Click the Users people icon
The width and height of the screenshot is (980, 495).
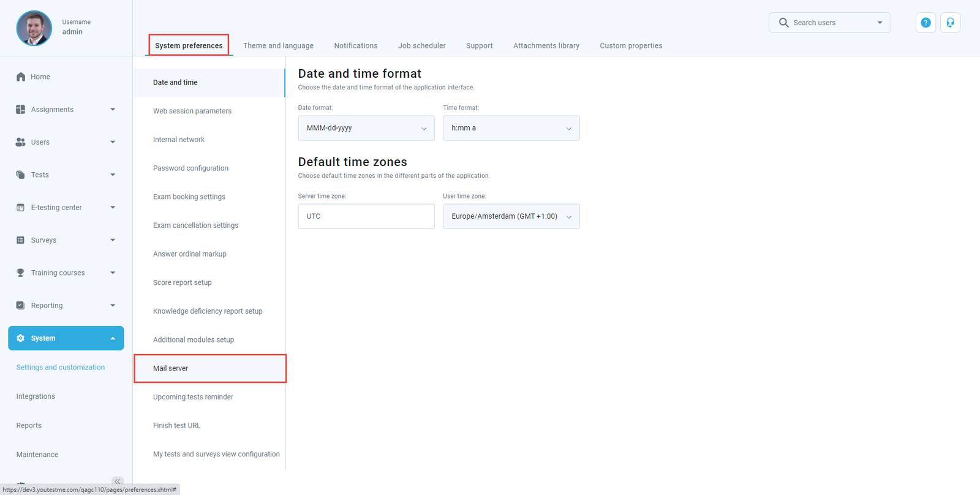(x=21, y=142)
